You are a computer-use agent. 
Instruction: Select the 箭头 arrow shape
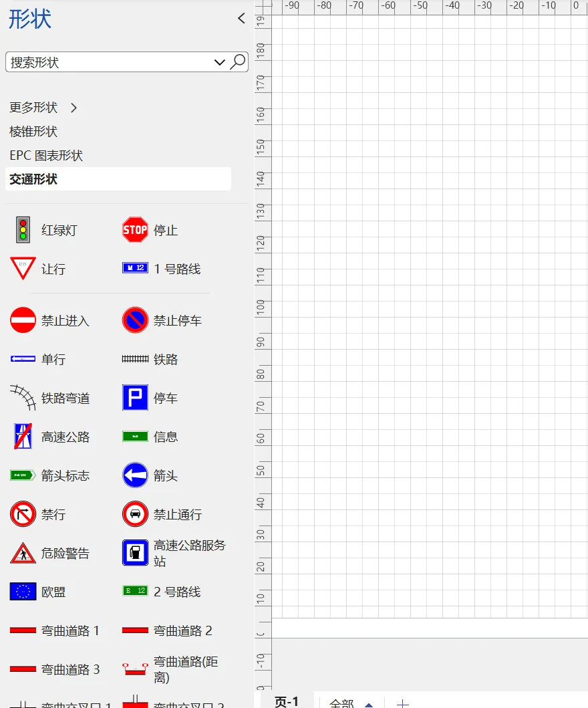[135, 475]
